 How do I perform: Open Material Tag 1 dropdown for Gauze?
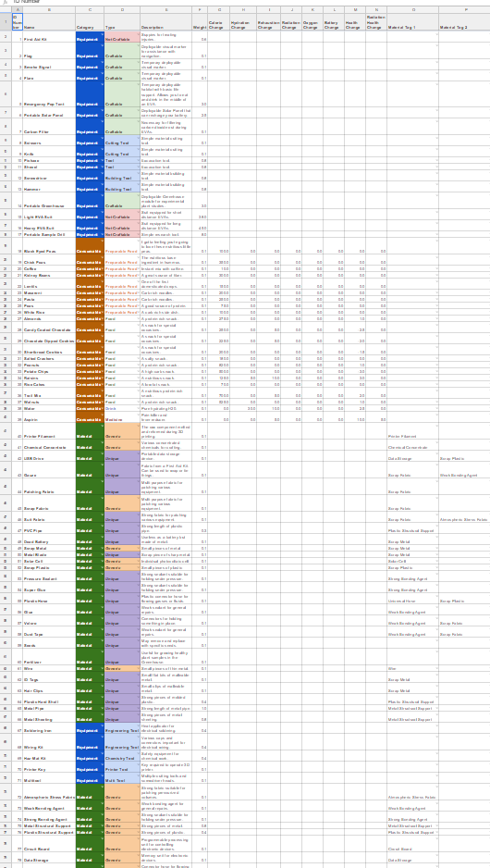pyautogui.click(x=436, y=464)
